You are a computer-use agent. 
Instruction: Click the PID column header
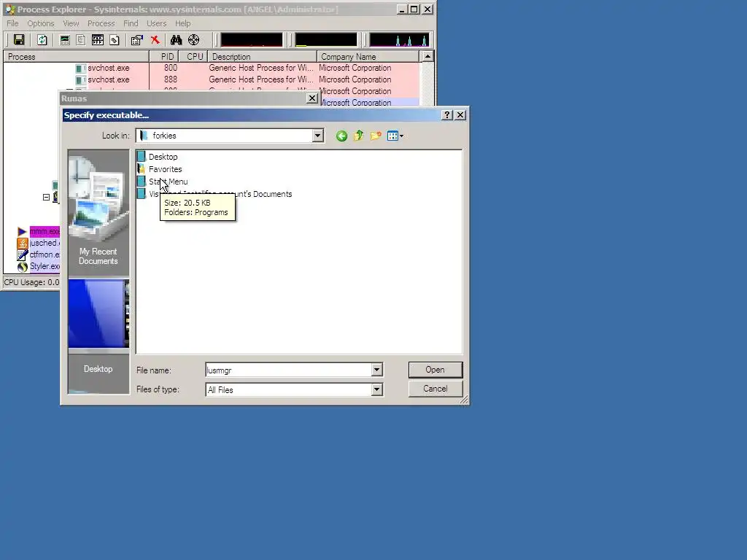click(164, 57)
